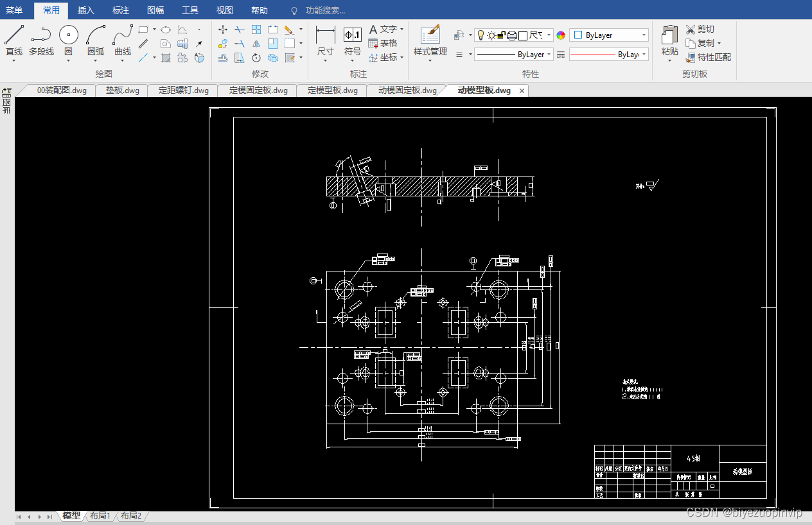Open 样式管理 style manager

tap(430, 42)
